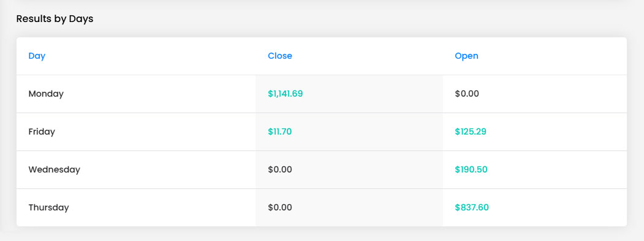This screenshot has width=644, height=241.
Task: Click Thursday's $0.00 close value
Action: point(279,207)
